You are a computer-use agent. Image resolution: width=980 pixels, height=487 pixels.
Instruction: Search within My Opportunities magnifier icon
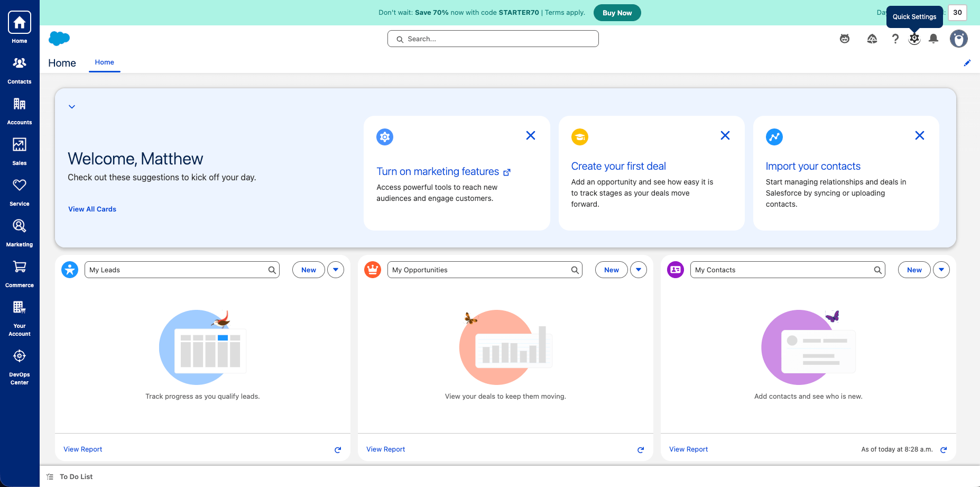pos(575,270)
